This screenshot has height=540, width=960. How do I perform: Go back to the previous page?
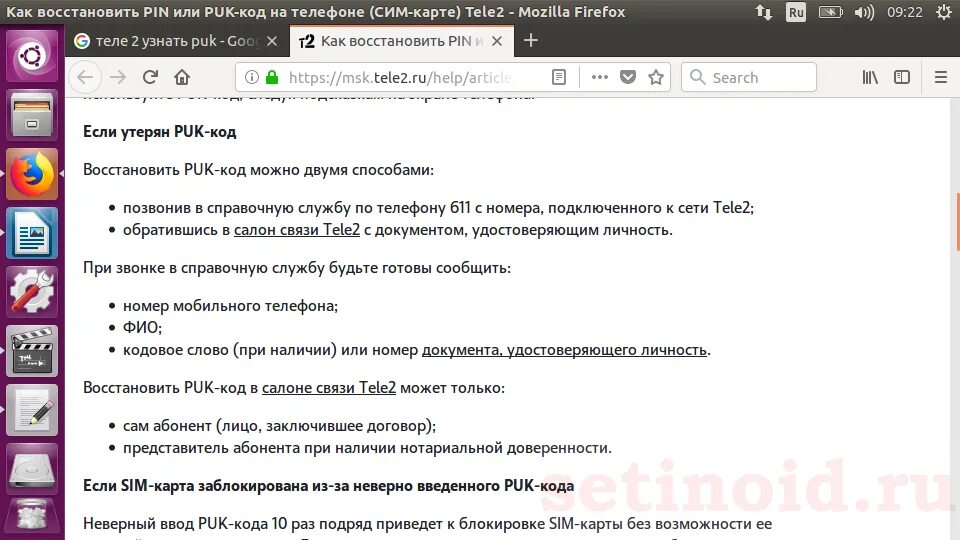[85, 77]
